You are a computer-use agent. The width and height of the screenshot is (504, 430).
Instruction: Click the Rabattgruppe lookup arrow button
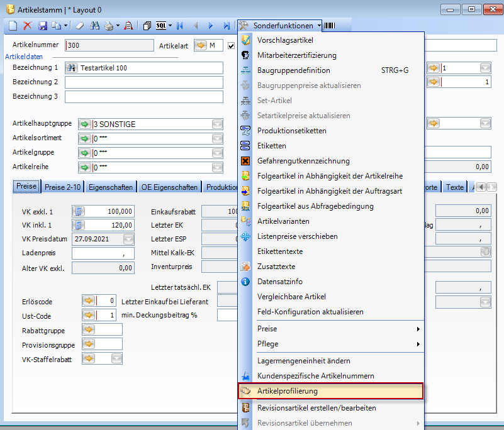(x=89, y=329)
